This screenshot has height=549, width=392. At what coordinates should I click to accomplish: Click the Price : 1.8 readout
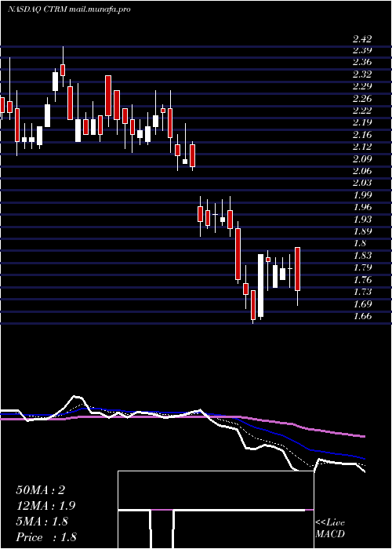pos(46,537)
